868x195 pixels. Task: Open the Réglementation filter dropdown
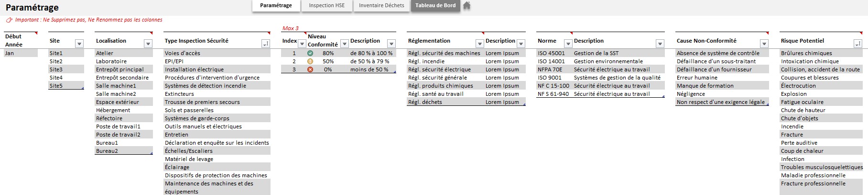[x=479, y=44]
